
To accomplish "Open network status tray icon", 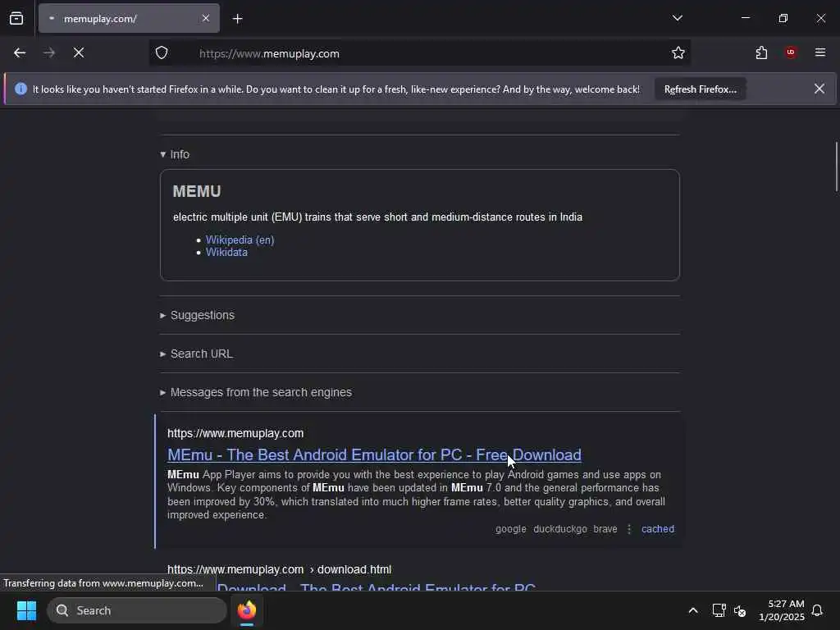I will pos(719,610).
